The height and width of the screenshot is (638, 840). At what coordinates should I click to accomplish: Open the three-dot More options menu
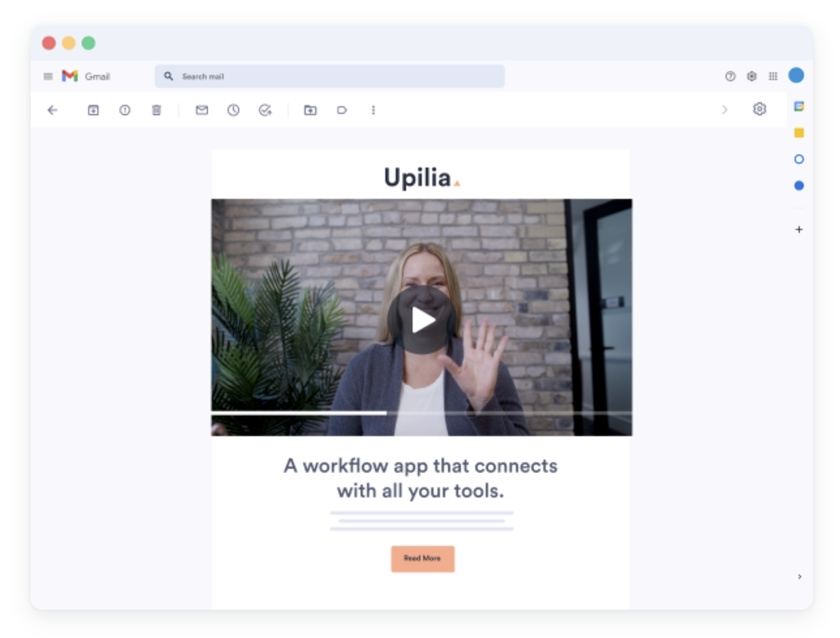pyautogui.click(x=373, y=110)
